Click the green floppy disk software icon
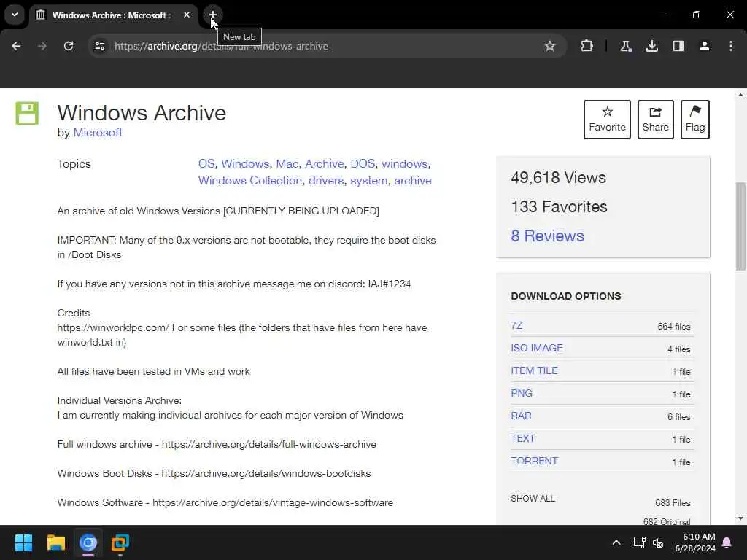Image resolution: width=747 pixels, height=560 pixels. [27, 113]
